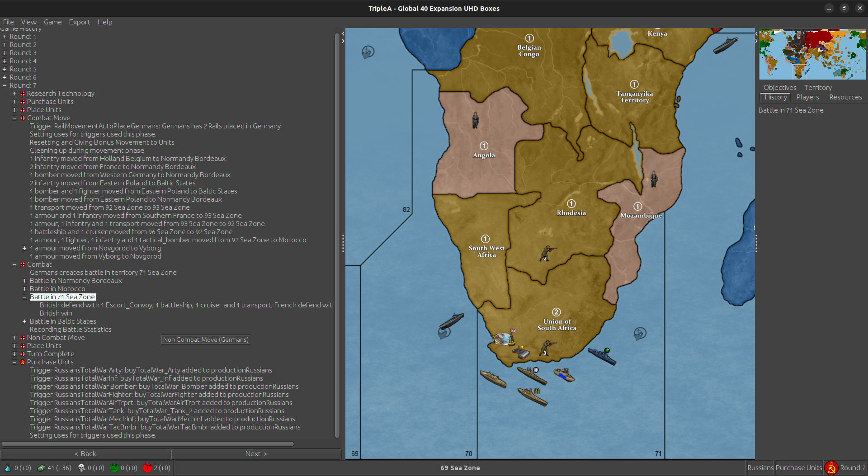Open the Help menu
Viewport: 868px width, 476px height.
point(104,22)
